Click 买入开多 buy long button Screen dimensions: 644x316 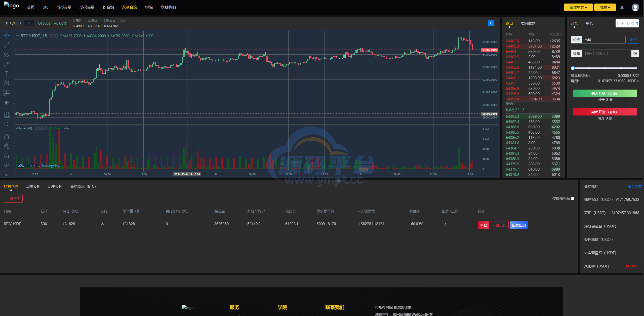[x=605, y=93]
